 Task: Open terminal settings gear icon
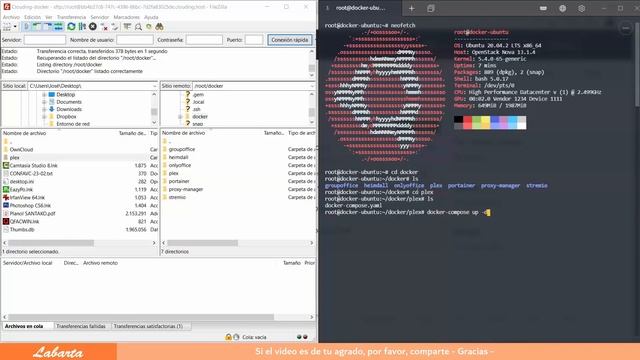pyautogui.click(x=582, y=8)
